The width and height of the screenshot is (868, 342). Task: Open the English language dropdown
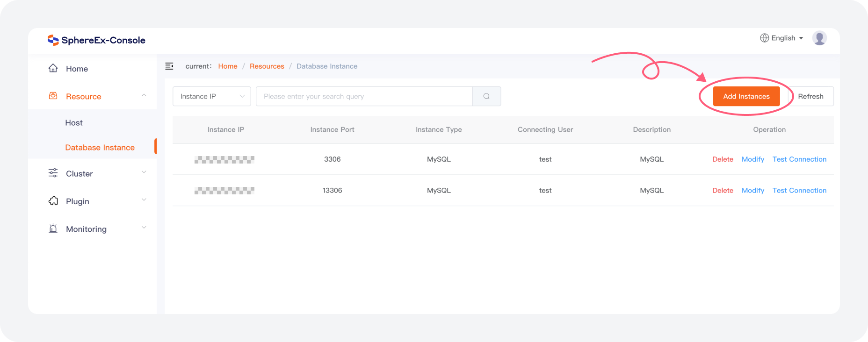(x=787, y=38)
